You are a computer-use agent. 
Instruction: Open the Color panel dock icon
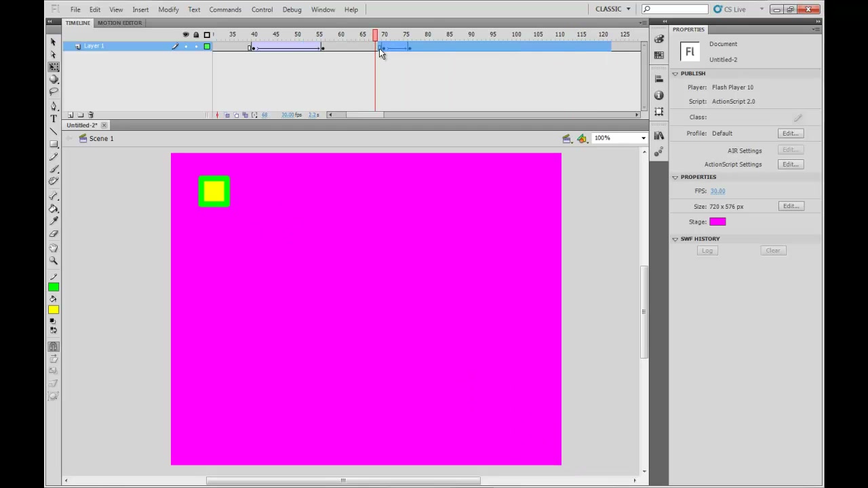[659, 39]
